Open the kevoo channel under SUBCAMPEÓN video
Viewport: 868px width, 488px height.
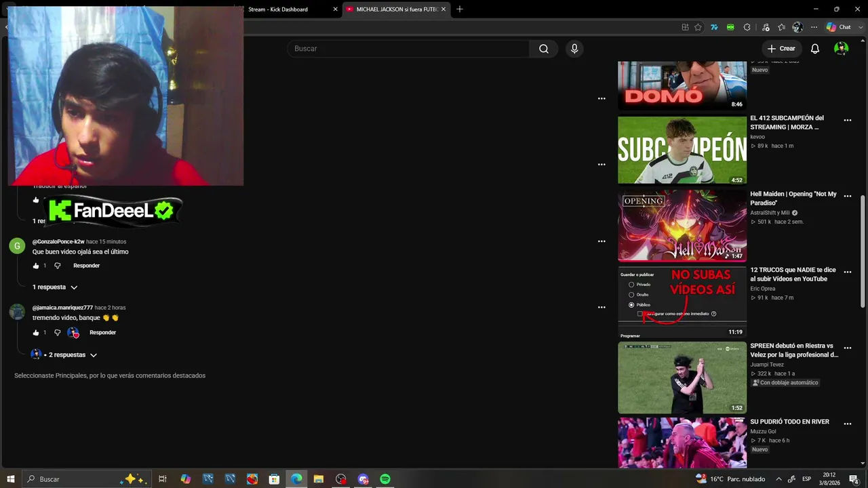tap(757, 137)
